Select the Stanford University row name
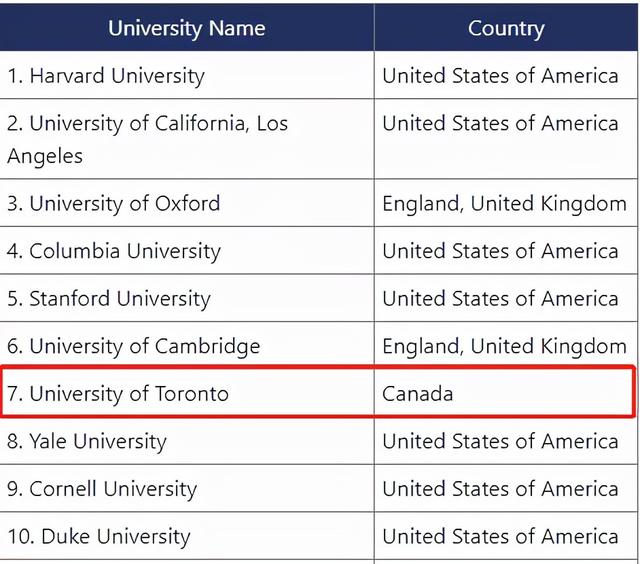 [x=109, y=299]
